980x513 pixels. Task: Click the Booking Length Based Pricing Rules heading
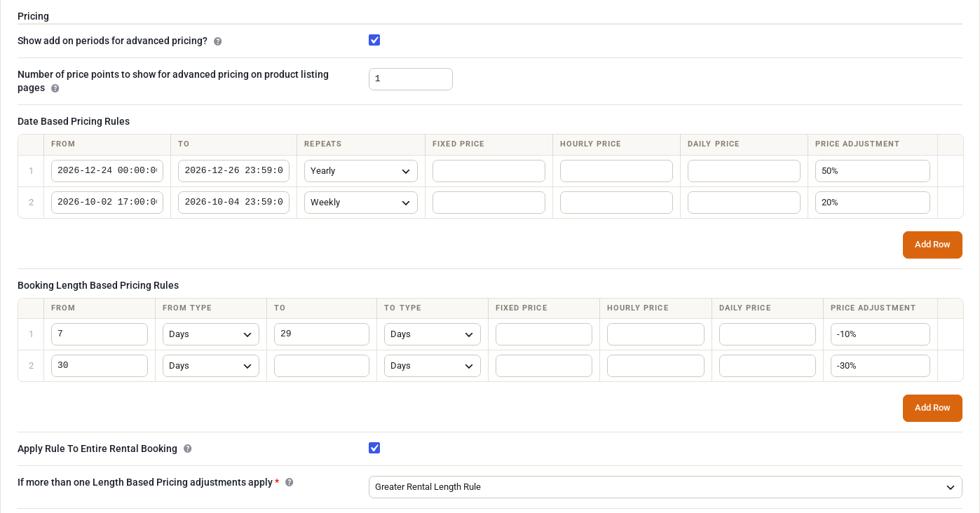pos(98,285)
